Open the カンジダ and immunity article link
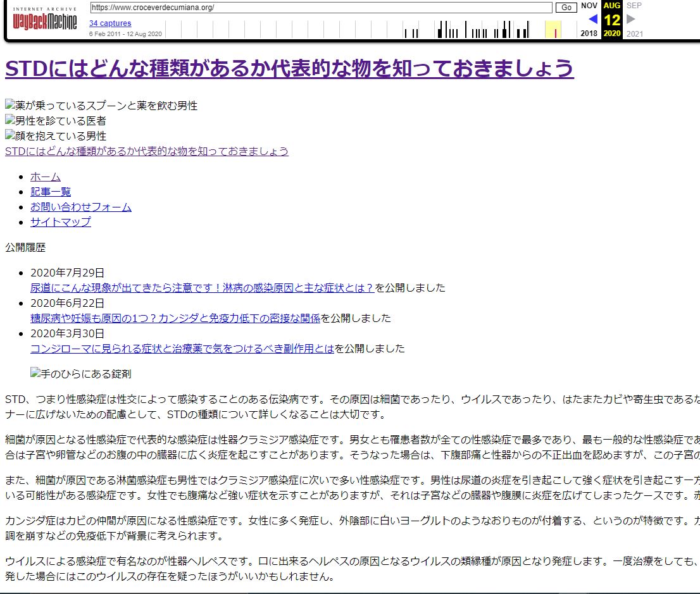Screen dimensions: 700x594 (175, 318)
